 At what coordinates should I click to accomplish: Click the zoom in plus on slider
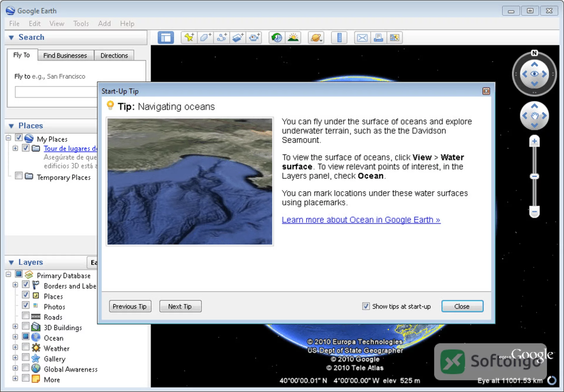click(534, 141)
